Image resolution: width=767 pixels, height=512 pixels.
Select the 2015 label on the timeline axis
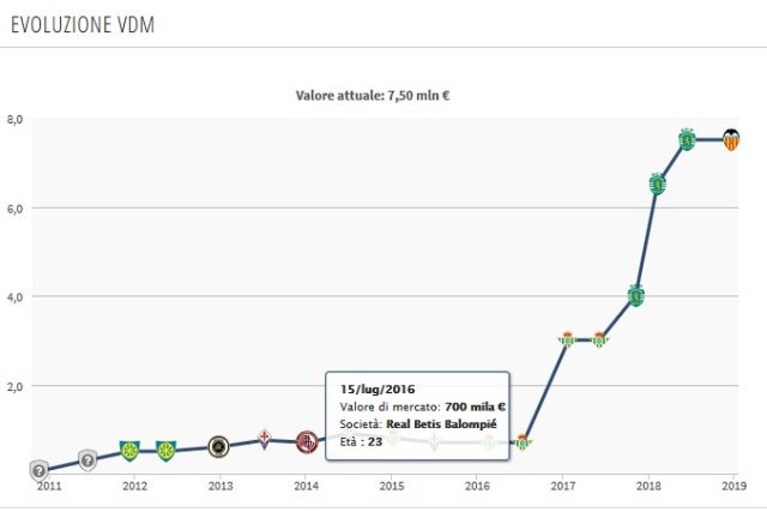click(x=392, y=486)
